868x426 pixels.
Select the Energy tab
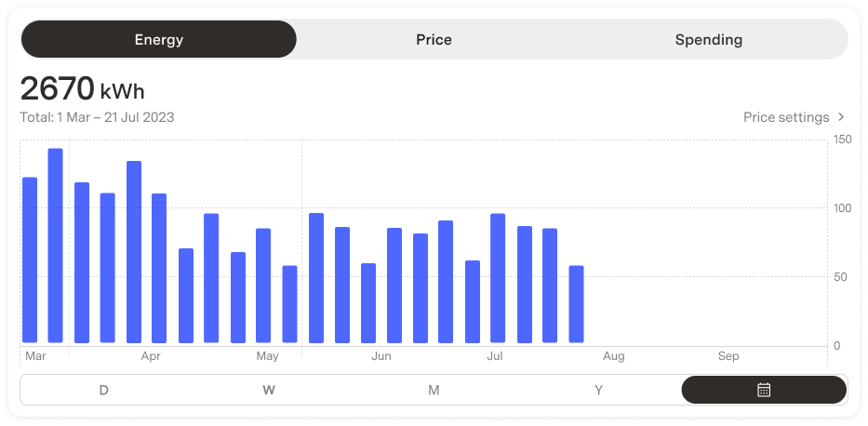click(158, 40)
